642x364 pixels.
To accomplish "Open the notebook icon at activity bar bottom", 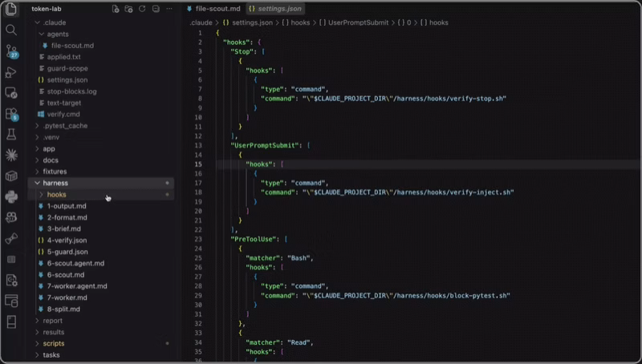I will (x=11, y=322).
